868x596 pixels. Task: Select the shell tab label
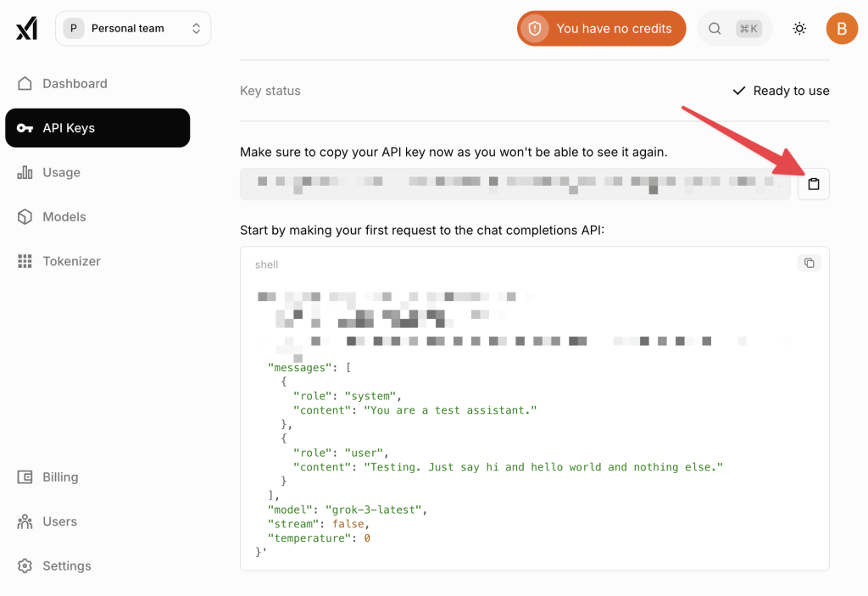tap(266, 264)
